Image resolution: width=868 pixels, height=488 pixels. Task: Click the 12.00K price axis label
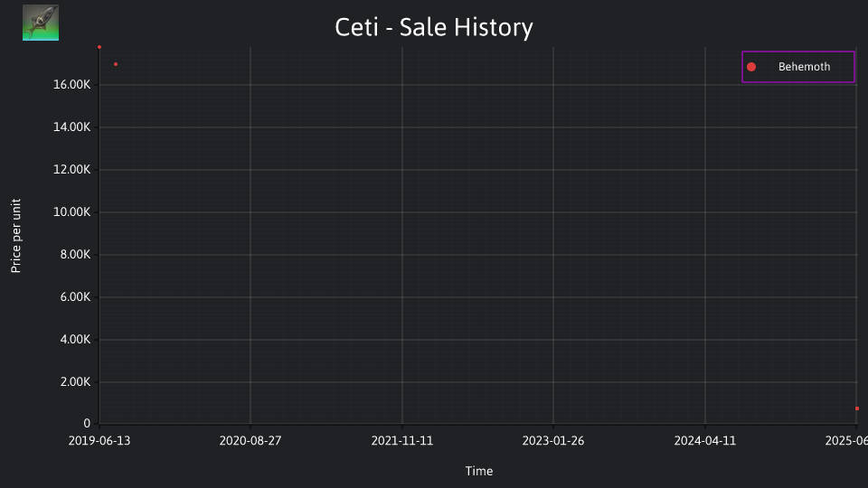coord(72,169)
